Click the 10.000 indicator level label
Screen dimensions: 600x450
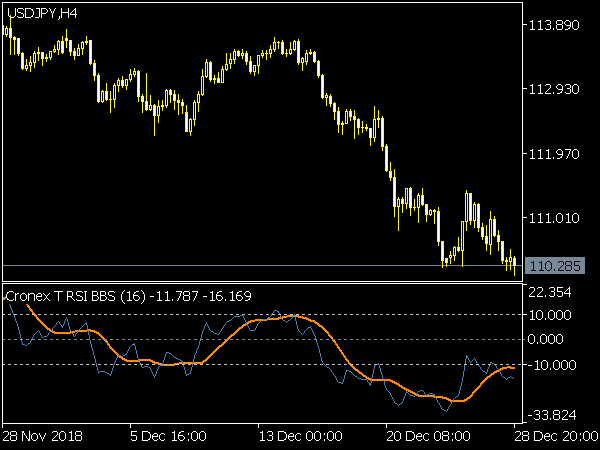point(549,315)
